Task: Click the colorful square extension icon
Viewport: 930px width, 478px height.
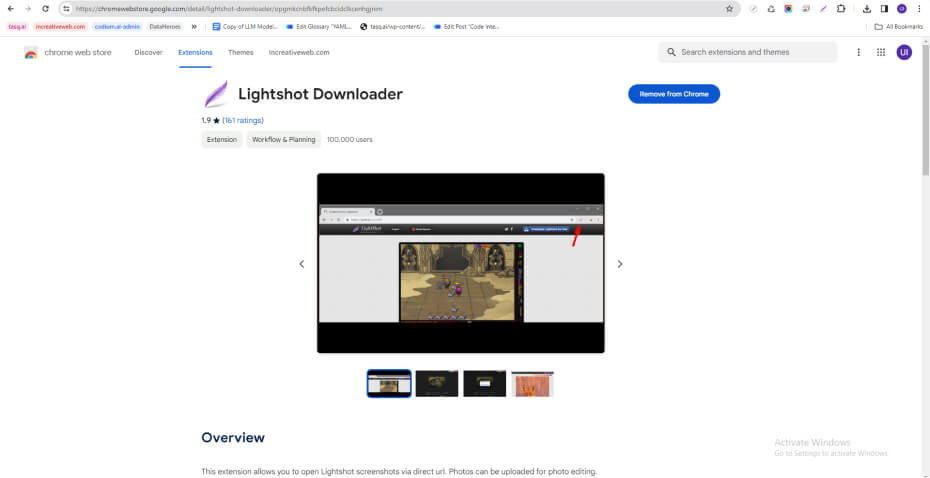Action: [x=788, y=9]
